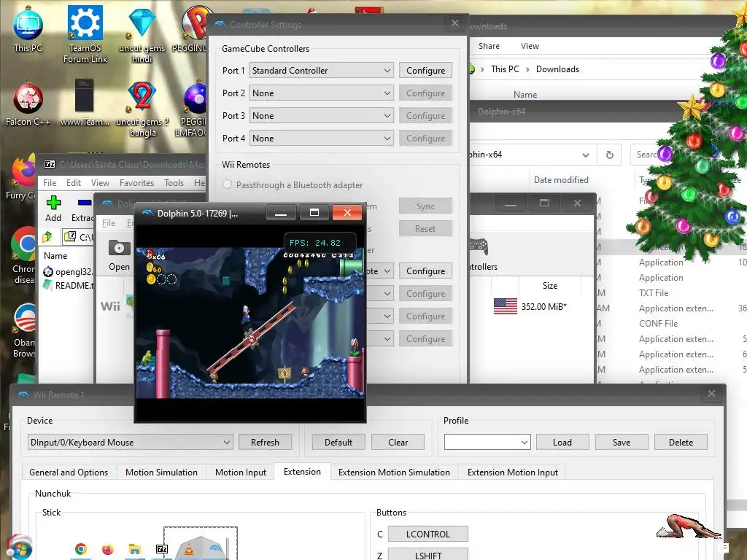Open the Profile dropdown

click(x=487, y=443)
